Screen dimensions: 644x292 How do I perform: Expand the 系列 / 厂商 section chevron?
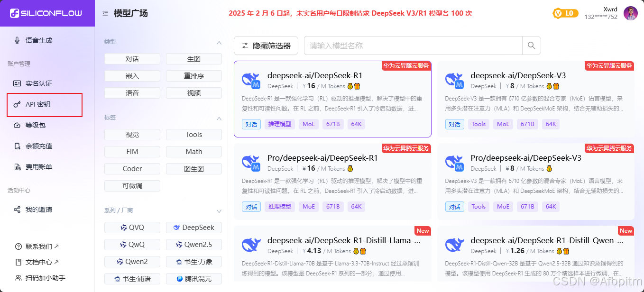(x=219, y=211)
